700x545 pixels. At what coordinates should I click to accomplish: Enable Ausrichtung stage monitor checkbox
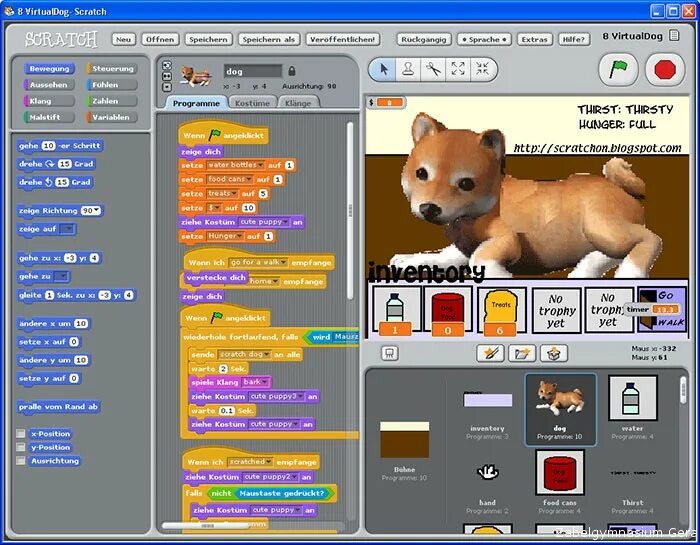click(x=21, y=461)
